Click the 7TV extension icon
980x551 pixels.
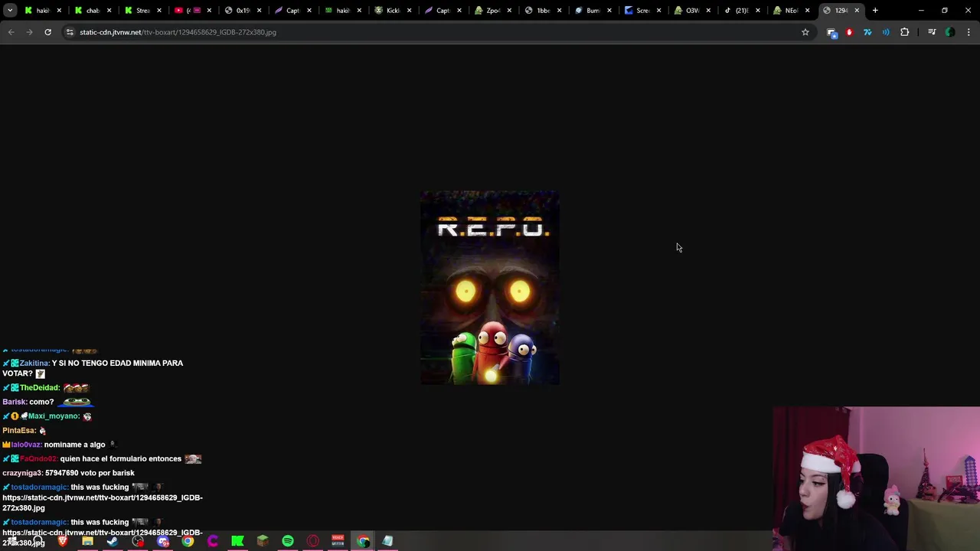coord(867,32)
